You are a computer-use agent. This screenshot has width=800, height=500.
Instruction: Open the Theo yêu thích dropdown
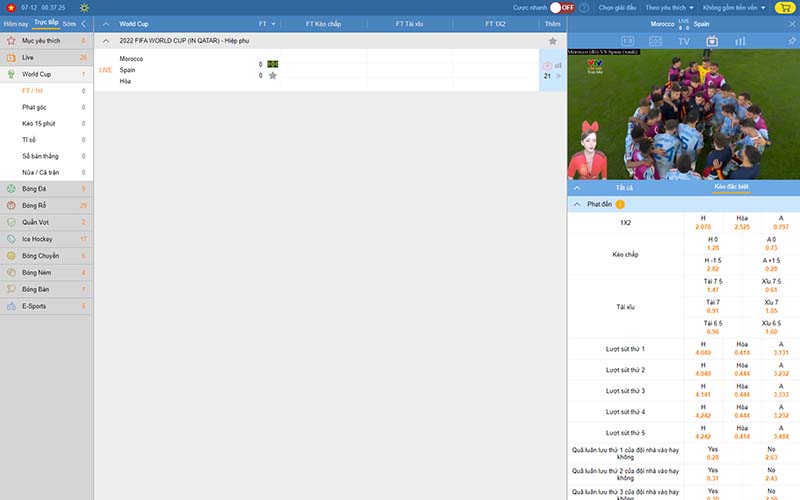pos(669,8)
